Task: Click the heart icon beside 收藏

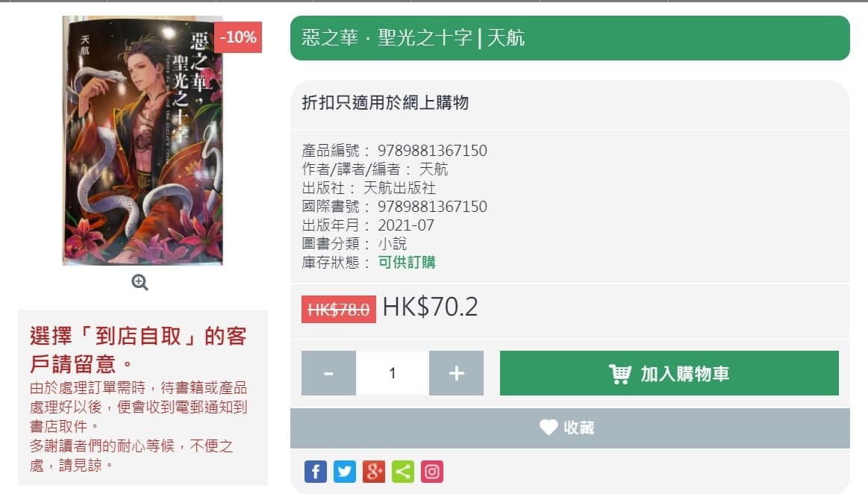Action: (549, 427)
